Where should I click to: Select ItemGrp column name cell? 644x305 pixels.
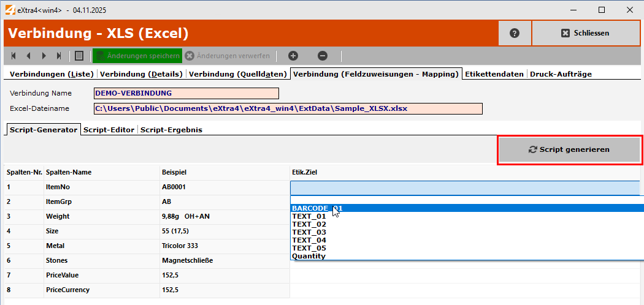[x=101, y=202]
